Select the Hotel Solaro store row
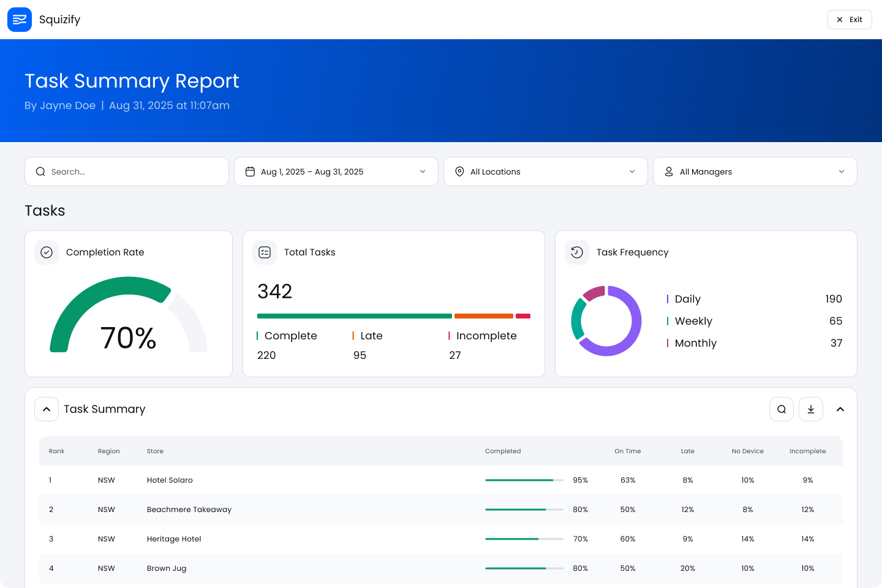The image size is (882, 588). pyautogui.click(x=170, y=480)
